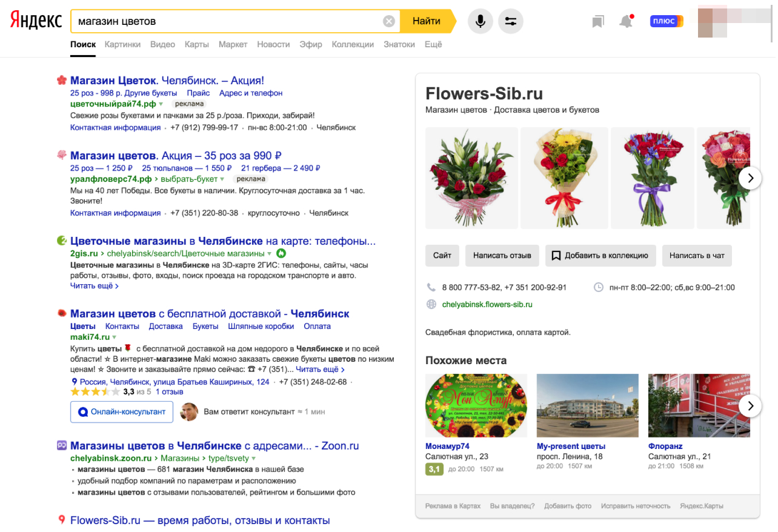Open the Маркет tab
This screenshot has width=778, height=532.
tap(233, 44)
